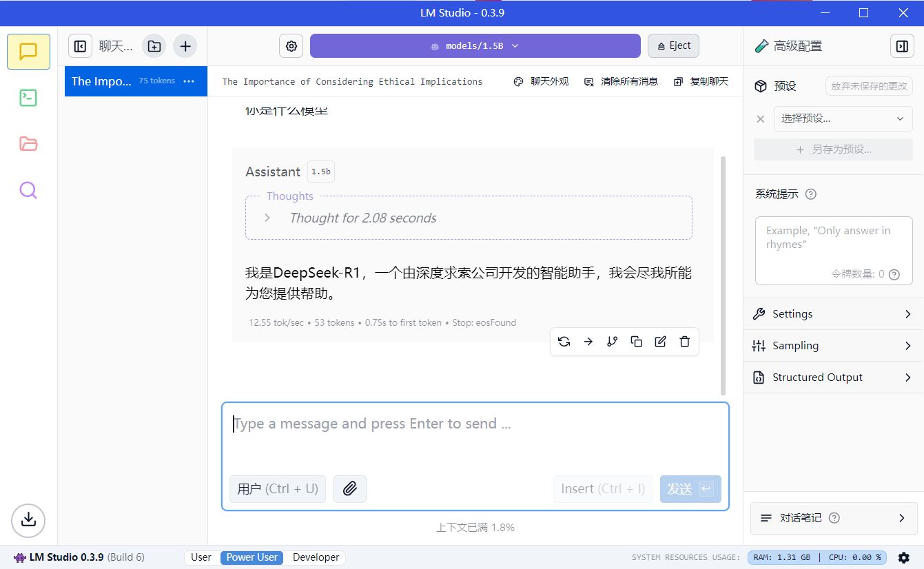
Task: Open the Downloads panel icon
Action: tap(28, 520)
